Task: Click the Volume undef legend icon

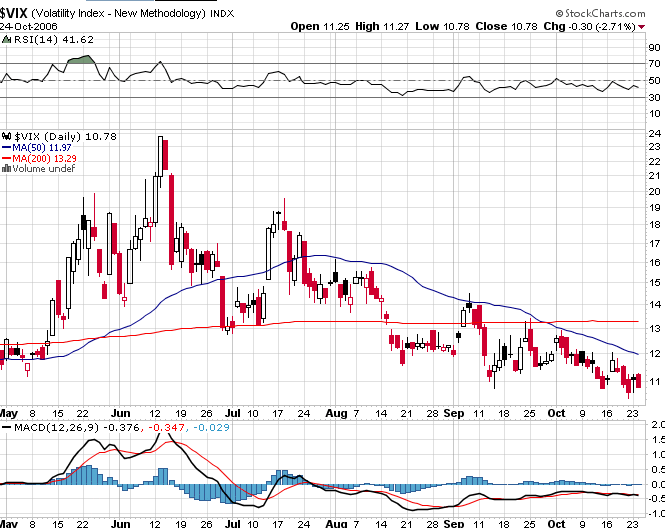Action: point(5,169)
